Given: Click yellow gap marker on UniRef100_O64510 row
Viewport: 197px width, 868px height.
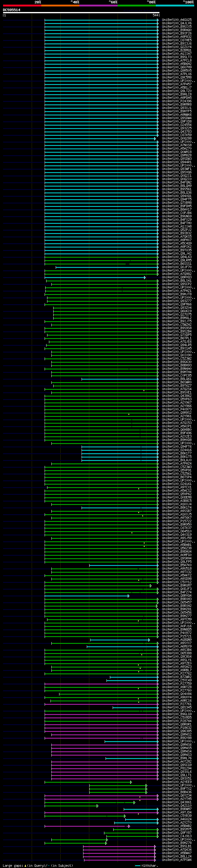Looking at the screenshot, I should click(132, 532).
